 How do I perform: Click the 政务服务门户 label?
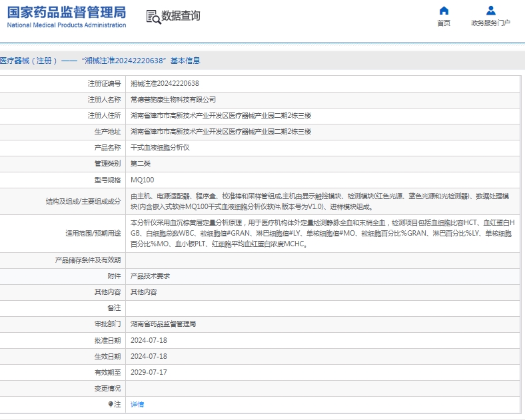click(x=491, y=23)
